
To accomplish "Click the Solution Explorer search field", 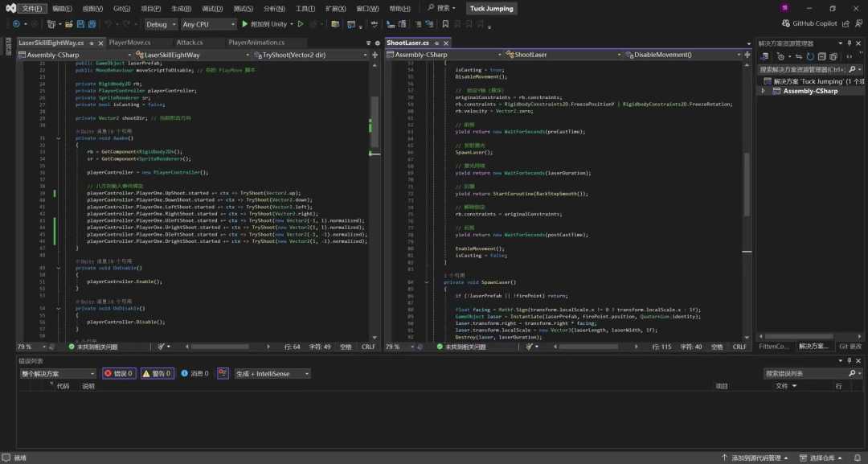I will point(802,69).
